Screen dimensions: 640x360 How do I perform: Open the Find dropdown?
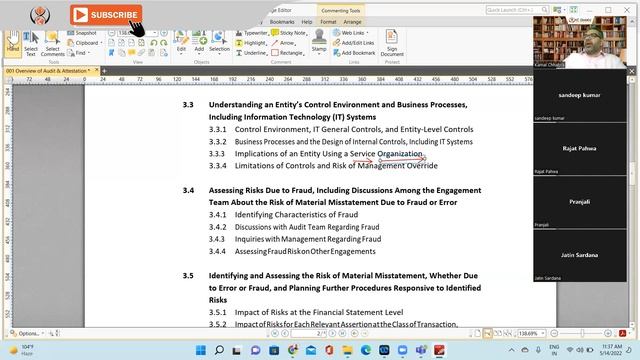78,53
